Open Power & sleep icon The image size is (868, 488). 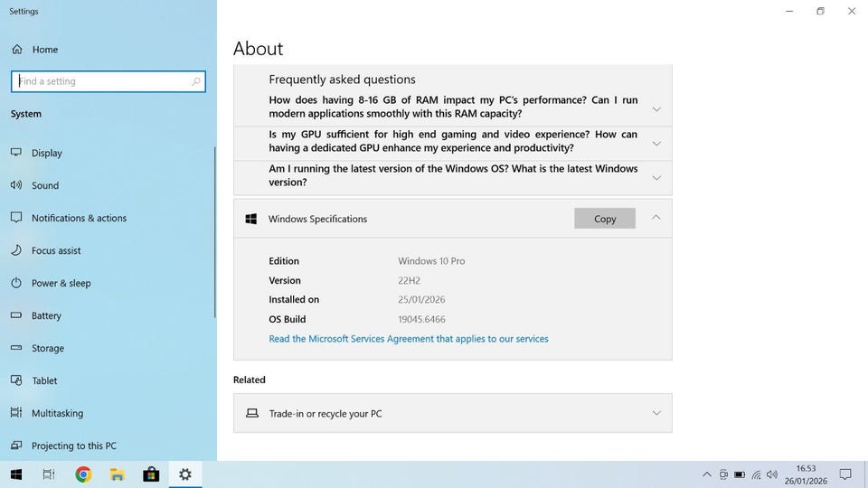[x=16, y=283]
